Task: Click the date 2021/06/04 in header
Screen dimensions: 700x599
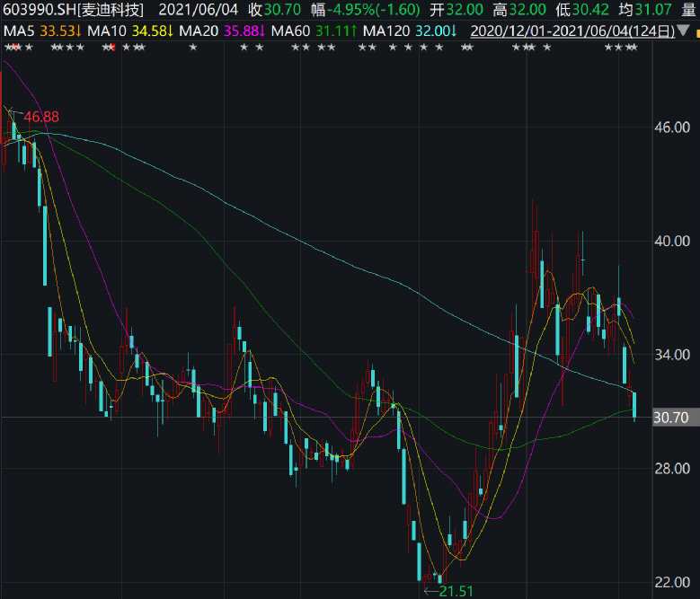Action: [199, 9]
